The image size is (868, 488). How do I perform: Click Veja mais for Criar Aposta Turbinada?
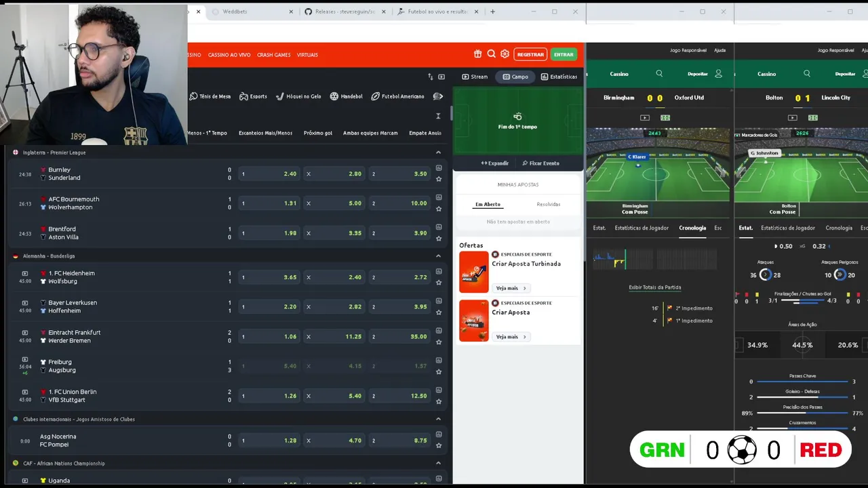pyautogui.click(x=511, y=288)
